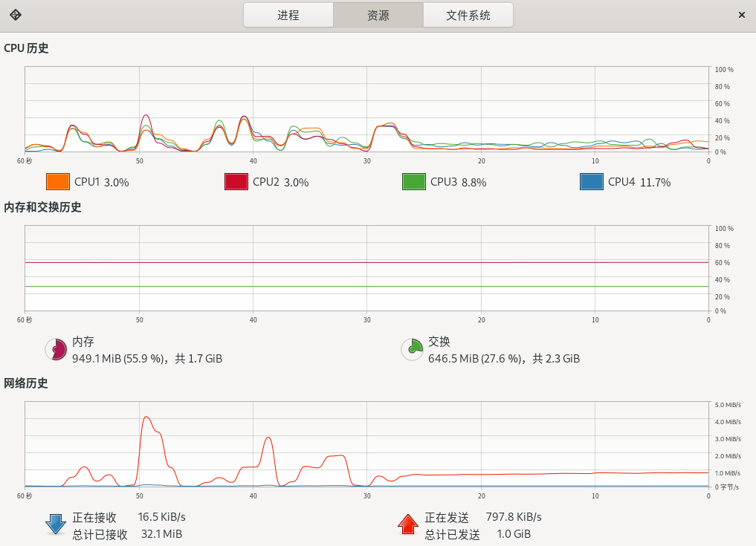Change the red CPU2 color swatch
This screenshot has width=756, height=546.
coord(236,181)
